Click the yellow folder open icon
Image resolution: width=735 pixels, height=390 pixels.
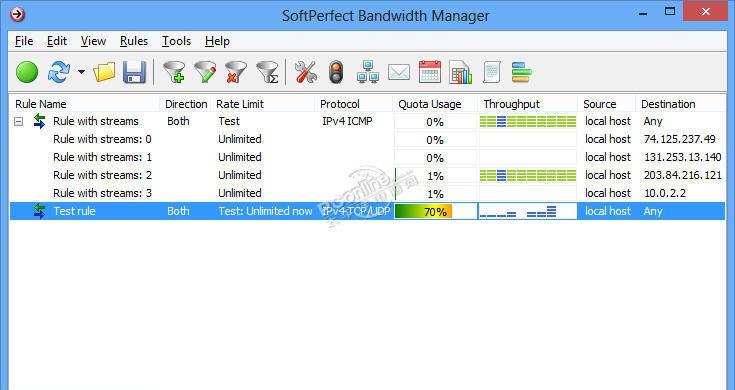click(104, 73)
